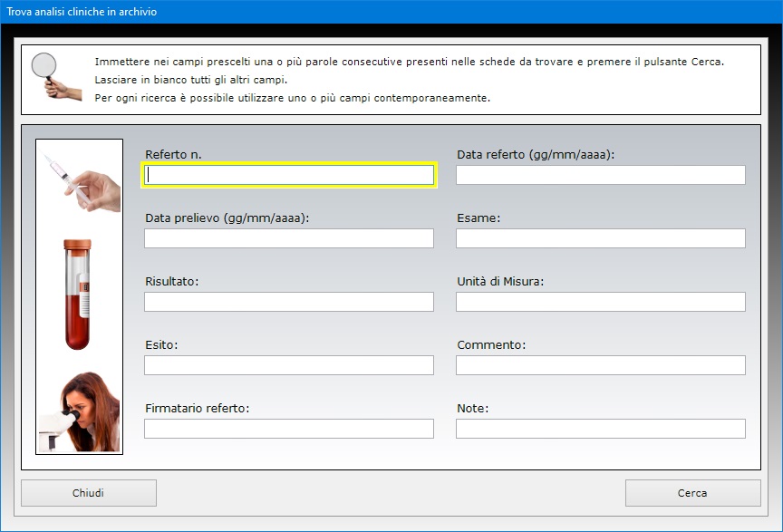The height and width of the screenshot is (532, 783).
Task: Click 'Trova analisi cliniche in archivio' title
Action: click(x=82, y=12)
